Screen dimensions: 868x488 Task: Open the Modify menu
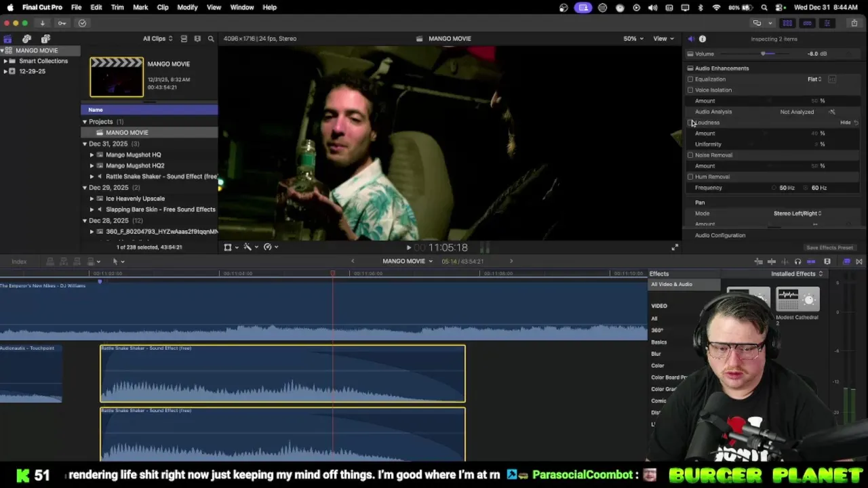click(x=187, y=7)
